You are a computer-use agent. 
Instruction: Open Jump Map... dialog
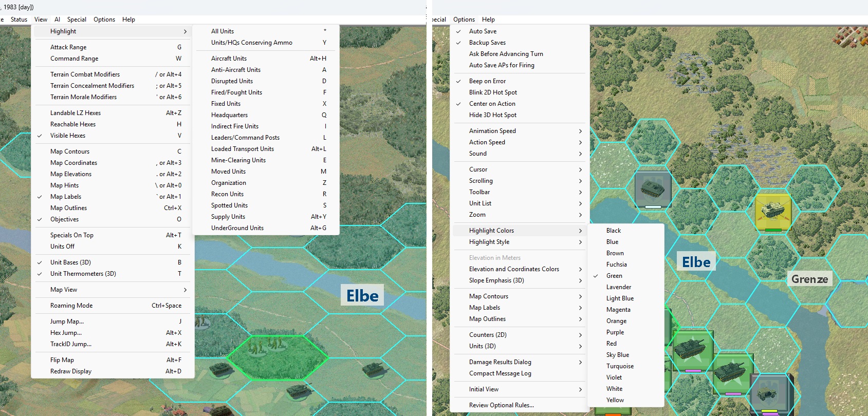click(x=113, y=322)
